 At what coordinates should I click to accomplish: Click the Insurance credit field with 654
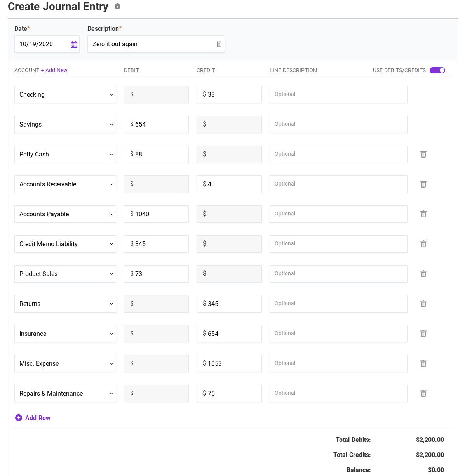click(x=229, y=334)
